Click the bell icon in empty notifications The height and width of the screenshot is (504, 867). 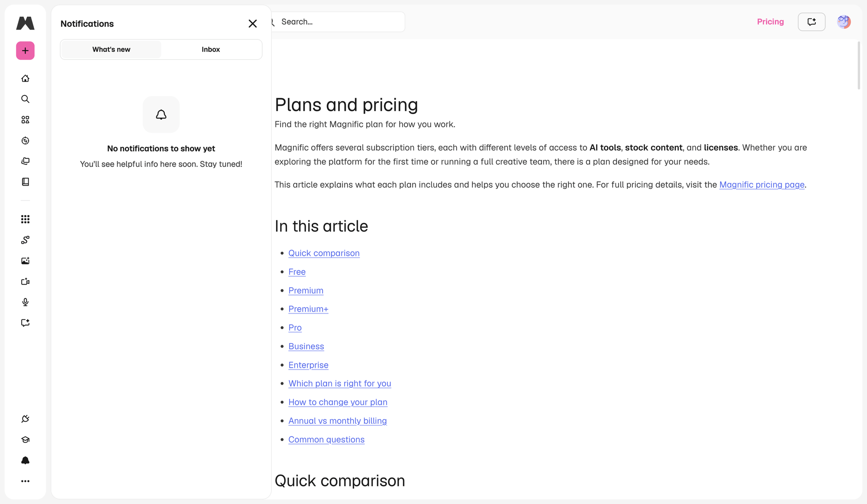tap(161, 115)
